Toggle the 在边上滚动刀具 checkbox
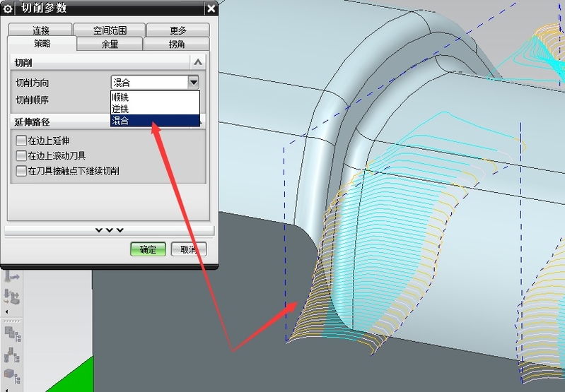Screen dimensions: 565x392 21,155
